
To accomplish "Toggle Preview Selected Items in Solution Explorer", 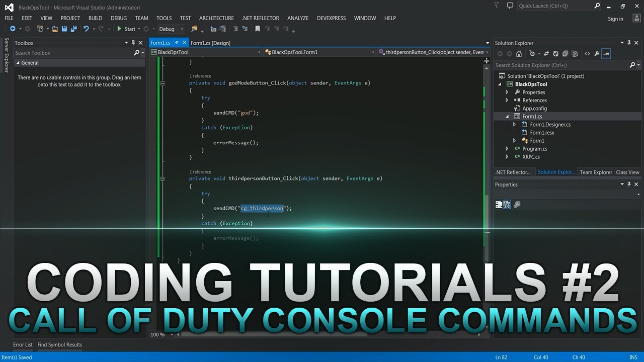I will [606, 54].
